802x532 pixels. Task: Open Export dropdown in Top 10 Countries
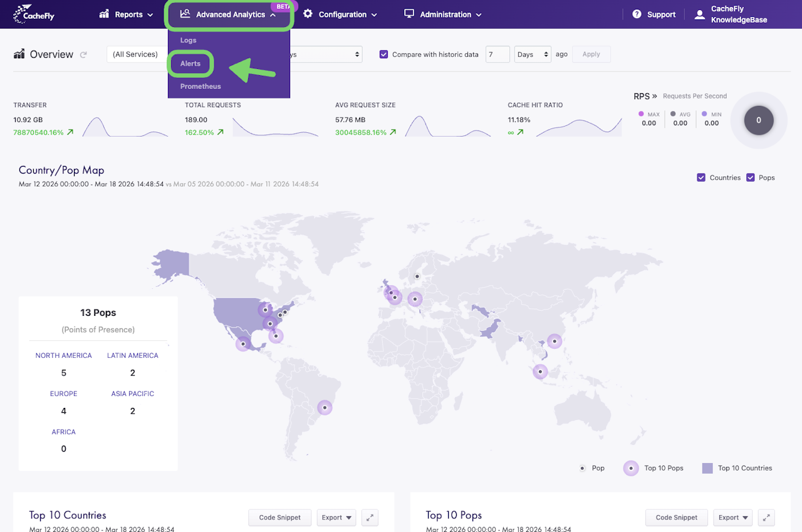[336, 518]
